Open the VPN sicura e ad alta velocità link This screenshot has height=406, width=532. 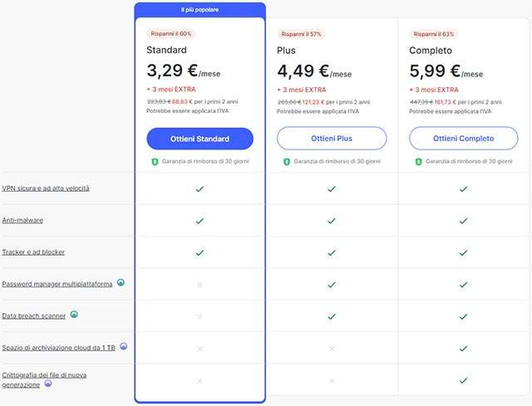click(x=46, y=188)
